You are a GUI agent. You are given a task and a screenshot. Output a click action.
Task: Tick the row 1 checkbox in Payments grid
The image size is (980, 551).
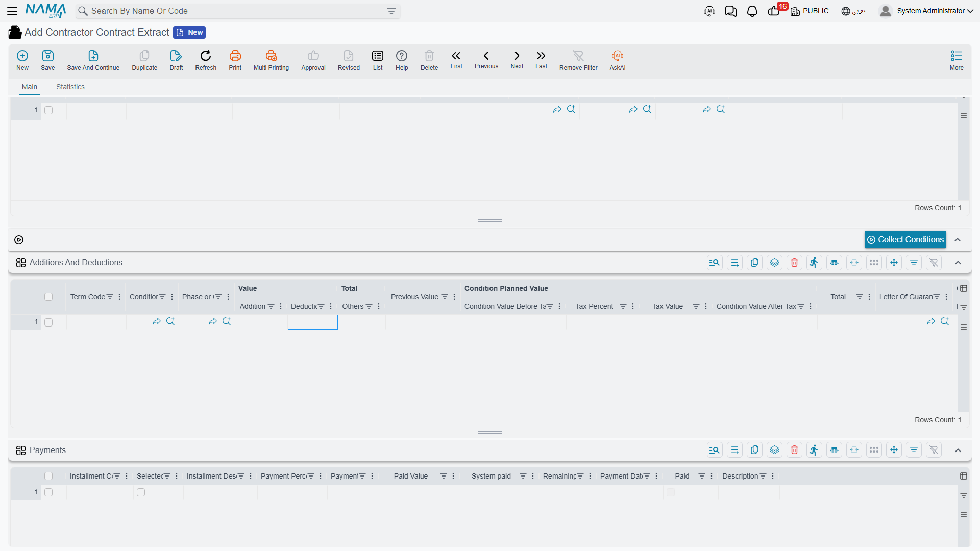tap(48, 492)
